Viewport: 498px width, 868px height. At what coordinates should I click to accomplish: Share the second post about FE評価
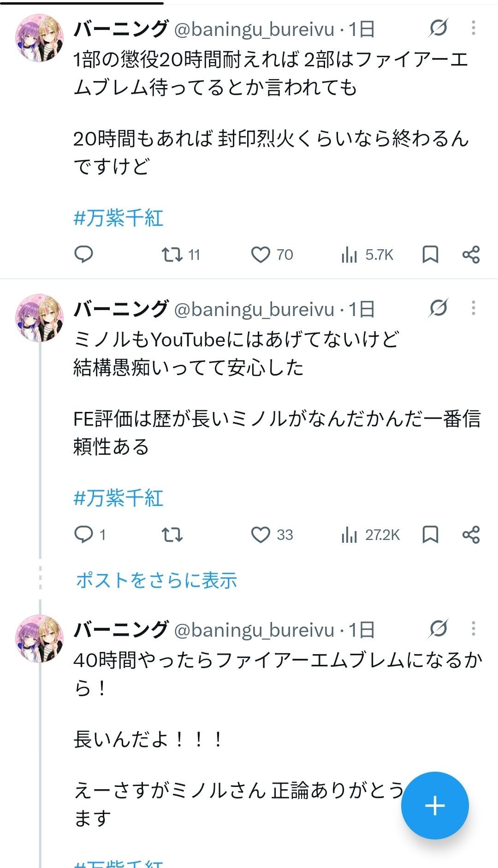point(471,534)
